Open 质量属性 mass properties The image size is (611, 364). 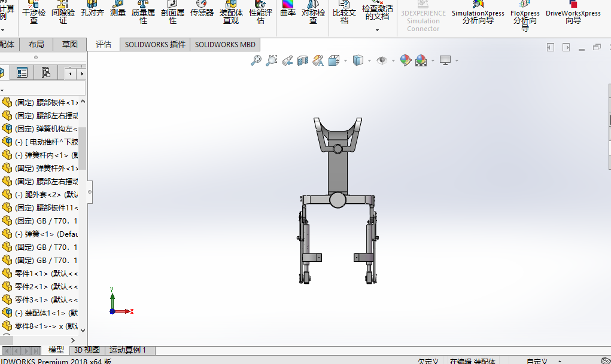tap(144, 13)
